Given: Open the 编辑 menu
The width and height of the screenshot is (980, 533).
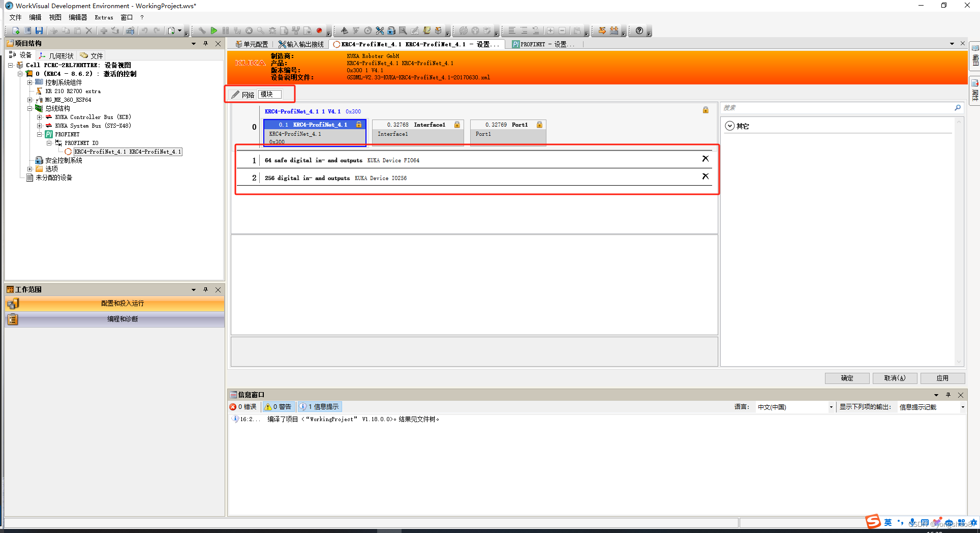Looking at the screenshot, I should 35,17.
